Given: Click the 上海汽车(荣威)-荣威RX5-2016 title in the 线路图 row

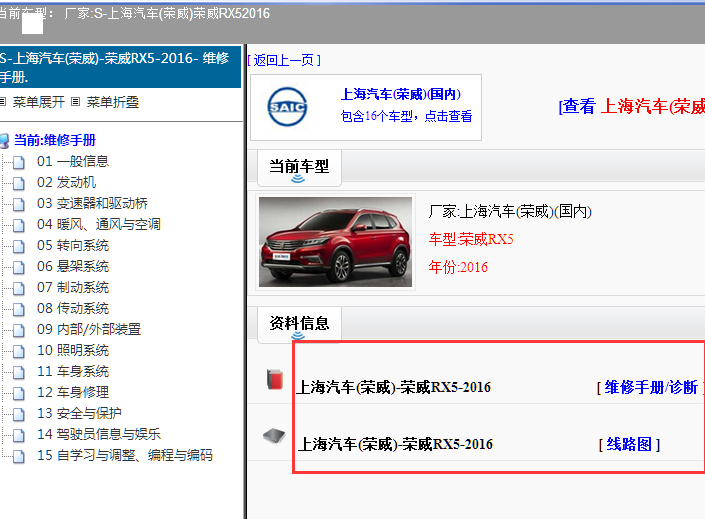Looking at the screenshot, I should (395, 444).
